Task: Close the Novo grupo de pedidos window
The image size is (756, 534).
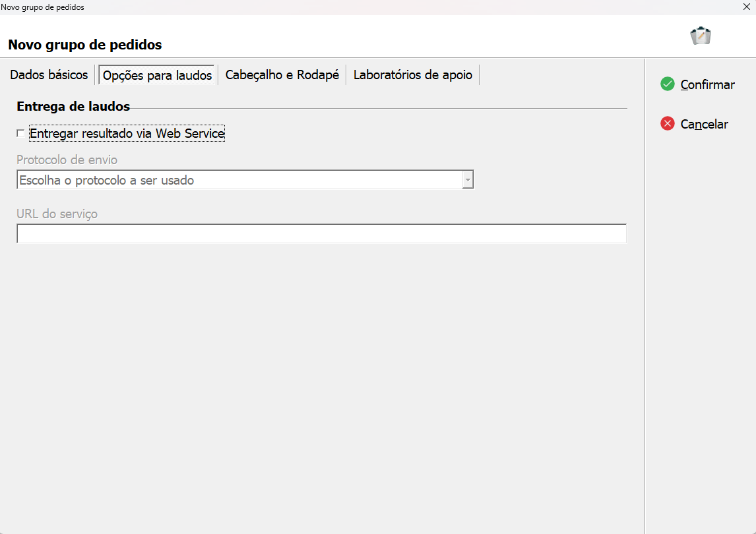Action: (x=746, y=7)
